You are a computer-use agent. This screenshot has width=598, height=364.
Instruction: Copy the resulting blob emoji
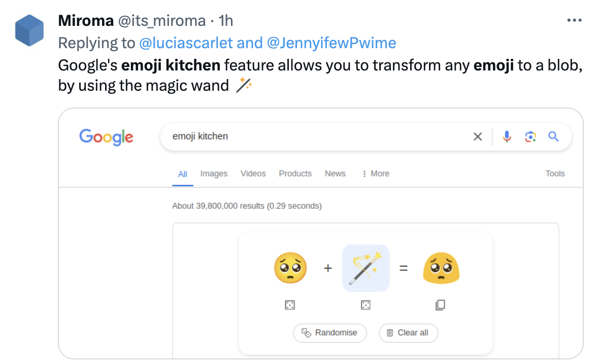click(440, 305)
